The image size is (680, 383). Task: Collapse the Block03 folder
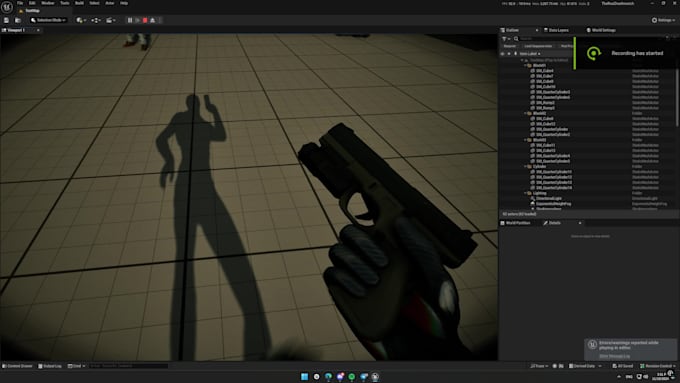(x=525, y=140)
